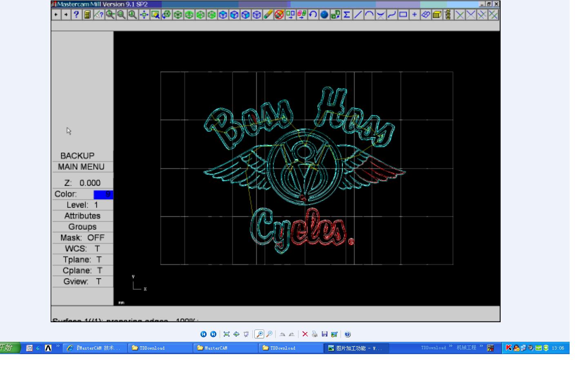Click the Surface creation icon
Image resolution: width=588 pixels, height=368 pixels.
[x=425, y=15]
